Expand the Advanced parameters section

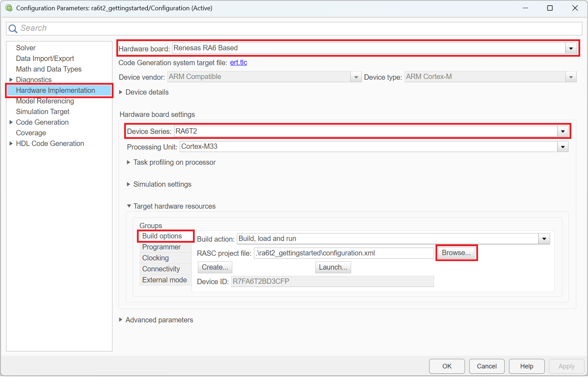(121, 320)
